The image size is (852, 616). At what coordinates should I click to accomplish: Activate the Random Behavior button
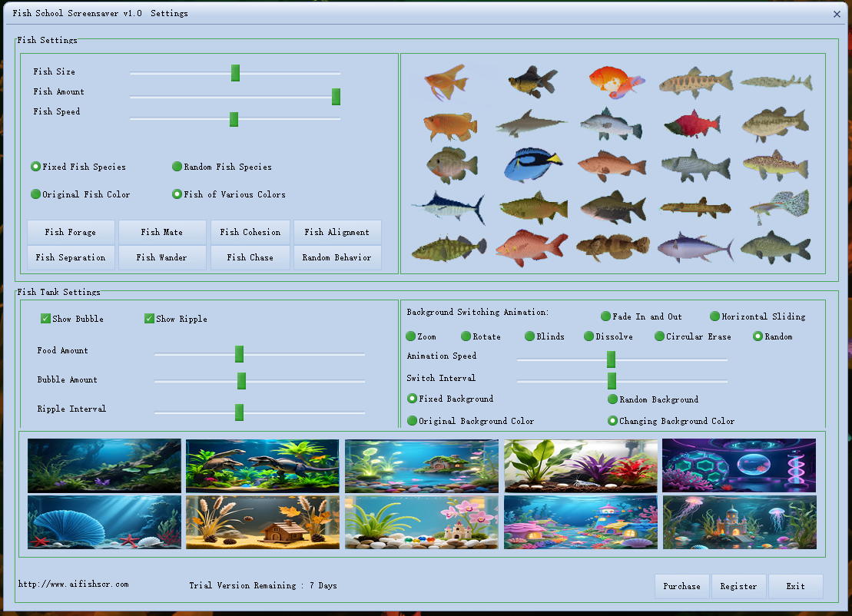point(337,257)
